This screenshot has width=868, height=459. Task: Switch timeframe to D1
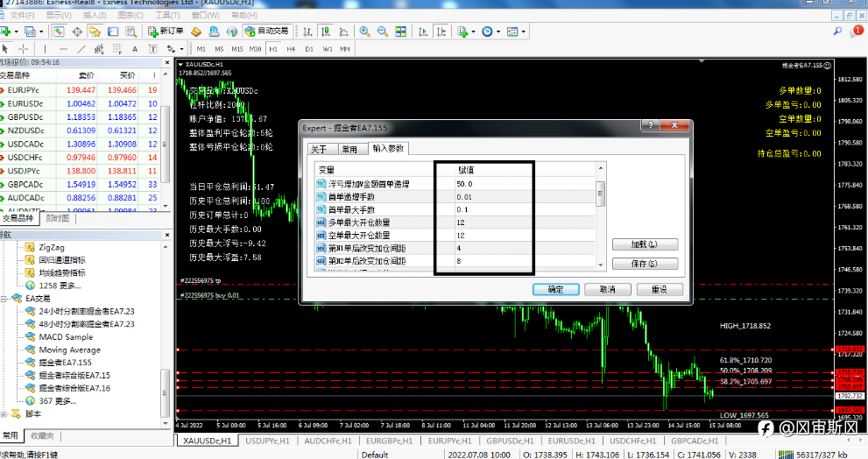pos(309,49)
